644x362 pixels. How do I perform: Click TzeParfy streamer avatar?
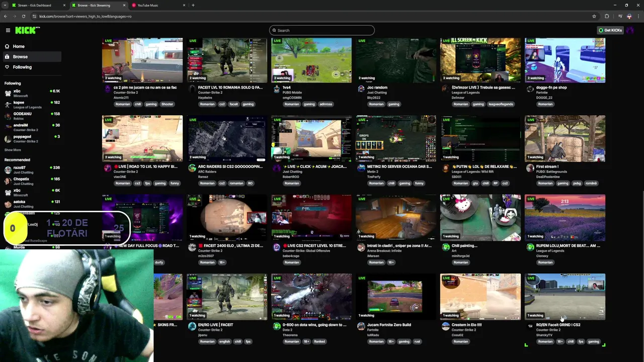(361, 168)
